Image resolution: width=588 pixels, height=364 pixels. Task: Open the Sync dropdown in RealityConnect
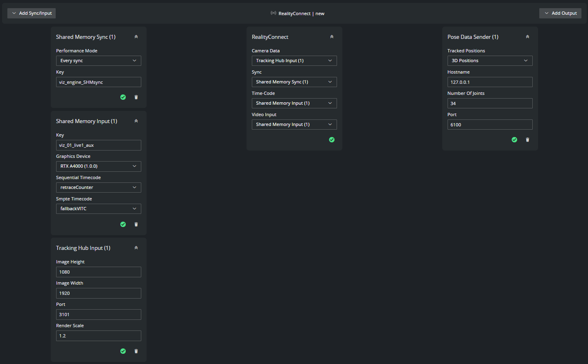pyautogui.click(x=294, y=82)
